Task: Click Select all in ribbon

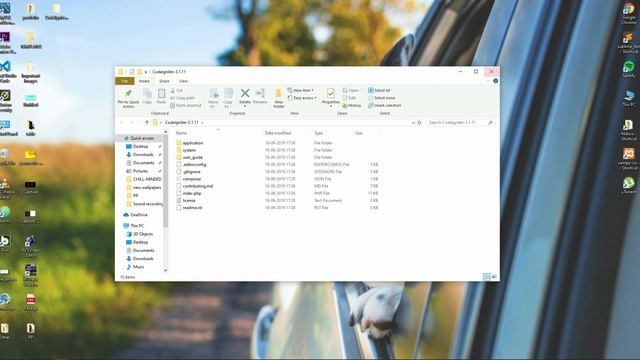Action: pos(379,90)
